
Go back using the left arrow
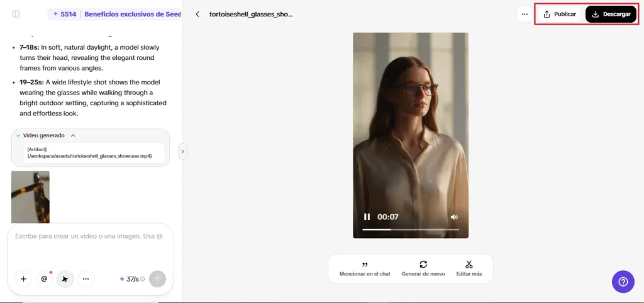coord(197,14)
